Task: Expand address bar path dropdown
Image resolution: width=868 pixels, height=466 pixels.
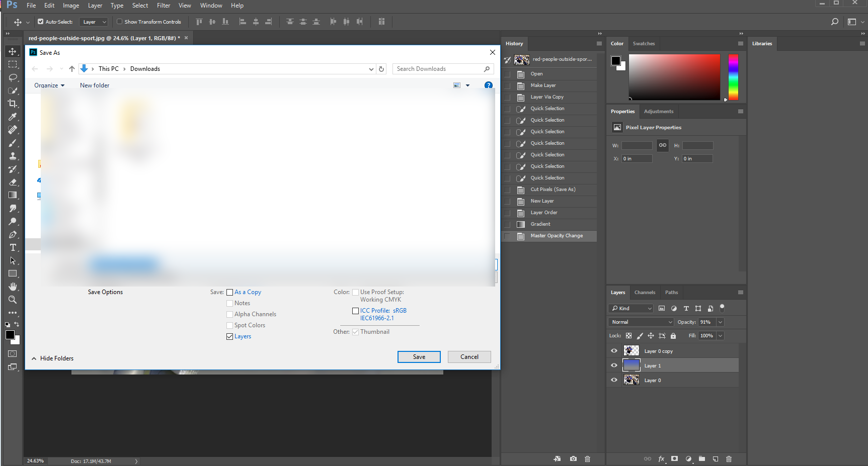Action: (x=371, y=69)
